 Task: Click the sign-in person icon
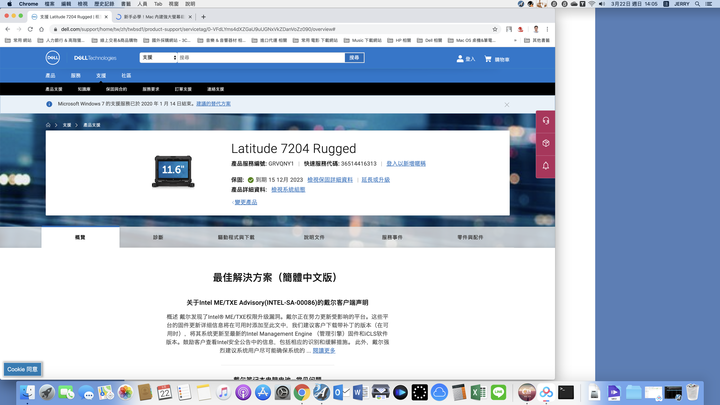point(460,59)
